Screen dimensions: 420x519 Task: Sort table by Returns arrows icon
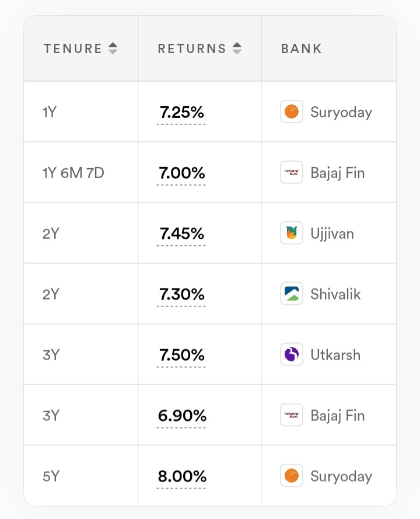pos(237,48)
